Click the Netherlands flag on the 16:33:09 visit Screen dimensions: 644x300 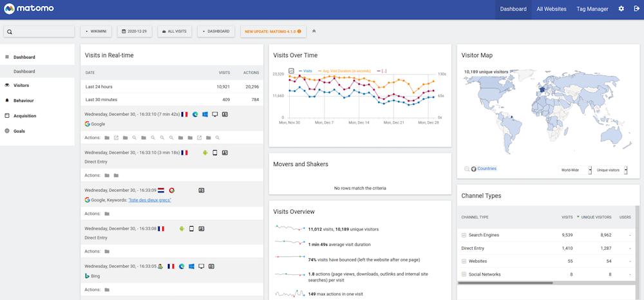pyautogui.click(x=160, y=191)
